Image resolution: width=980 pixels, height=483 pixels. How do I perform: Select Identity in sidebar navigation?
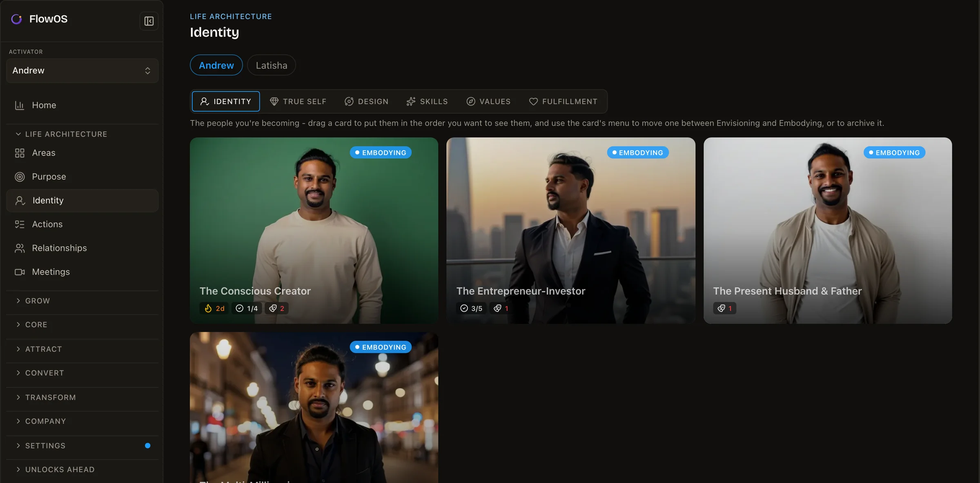click(x=82, y=200)
